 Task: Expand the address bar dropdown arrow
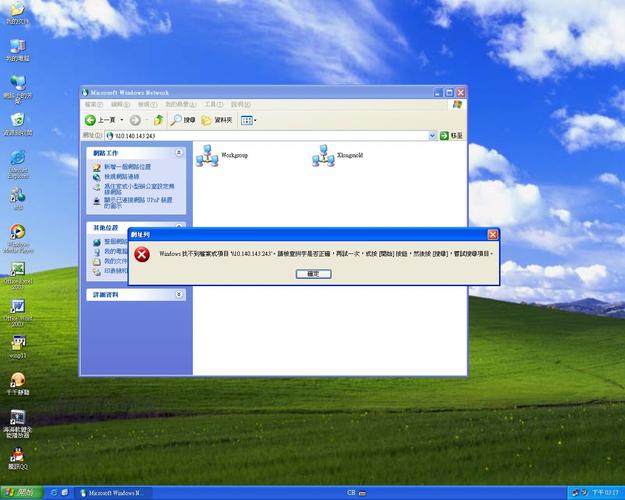(432, 136)
